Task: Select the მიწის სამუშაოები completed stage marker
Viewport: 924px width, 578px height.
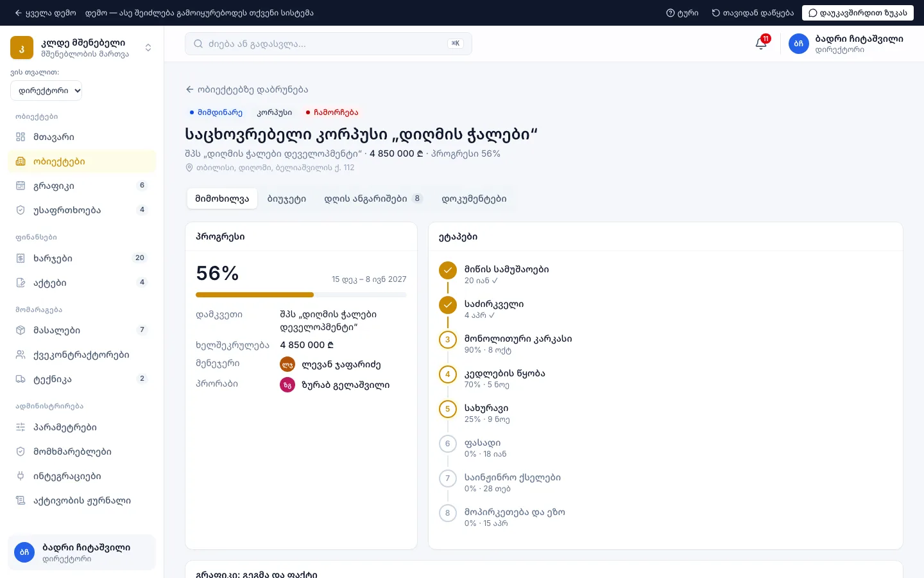Action: 448,270
